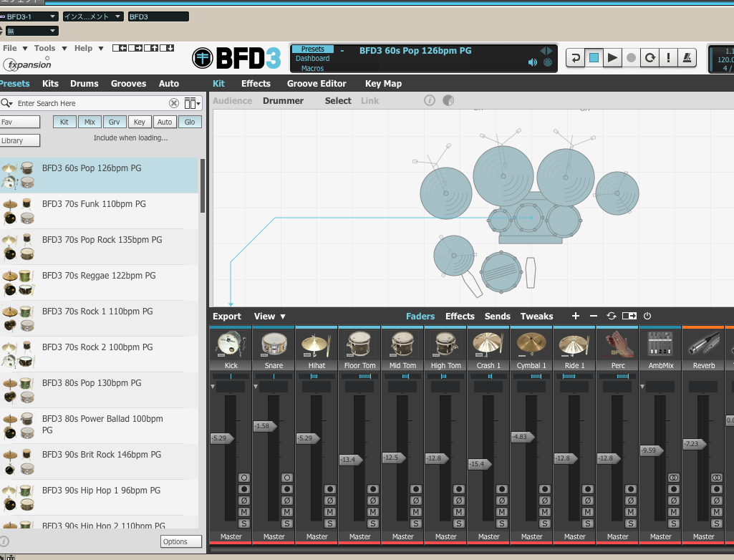The height and width of the screenshot is (560, 734).
Task: Click the Panic exclamation mark button
Action: tap(668, 58)
